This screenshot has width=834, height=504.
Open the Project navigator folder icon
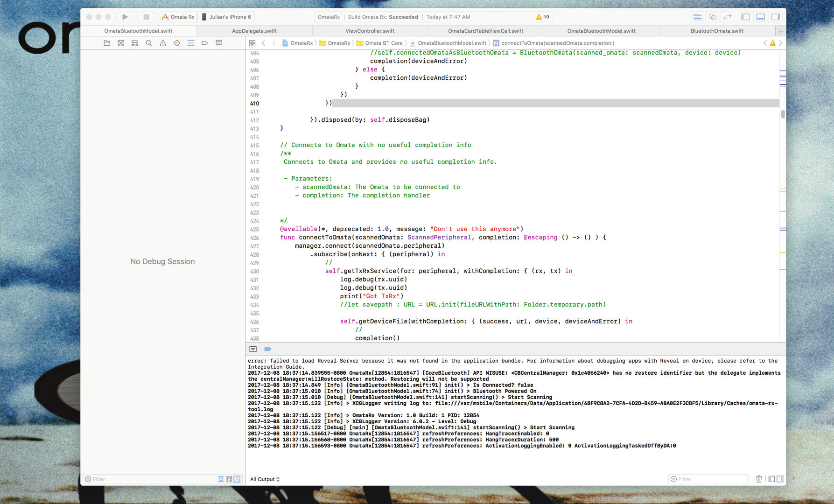pyautogui.click(x=107, y=43)
